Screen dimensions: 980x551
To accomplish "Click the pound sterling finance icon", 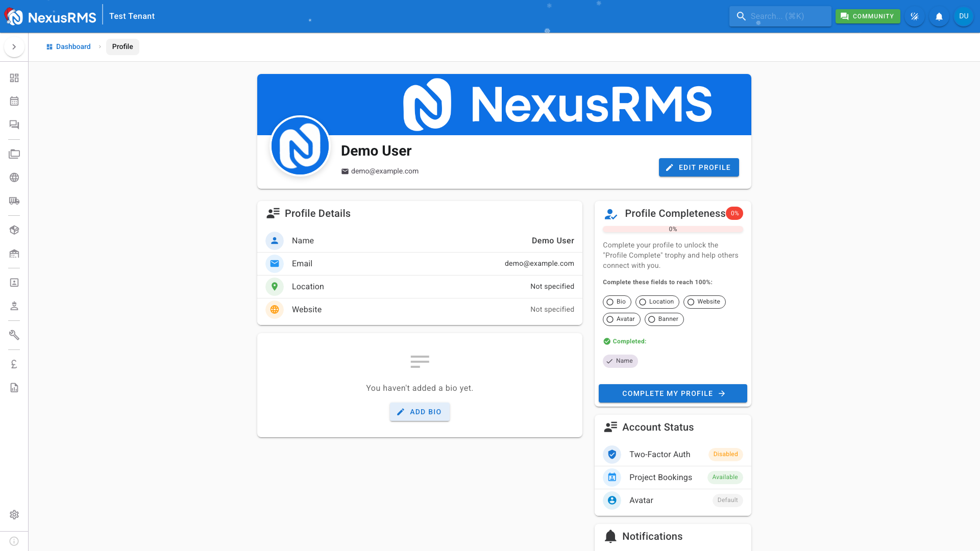I will (x=14, y=364).
